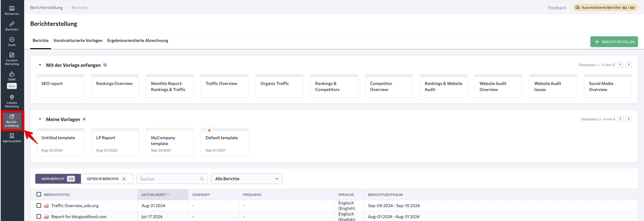
Task: Go to next page of Meine Vorlagen
Action: point(629,119)
